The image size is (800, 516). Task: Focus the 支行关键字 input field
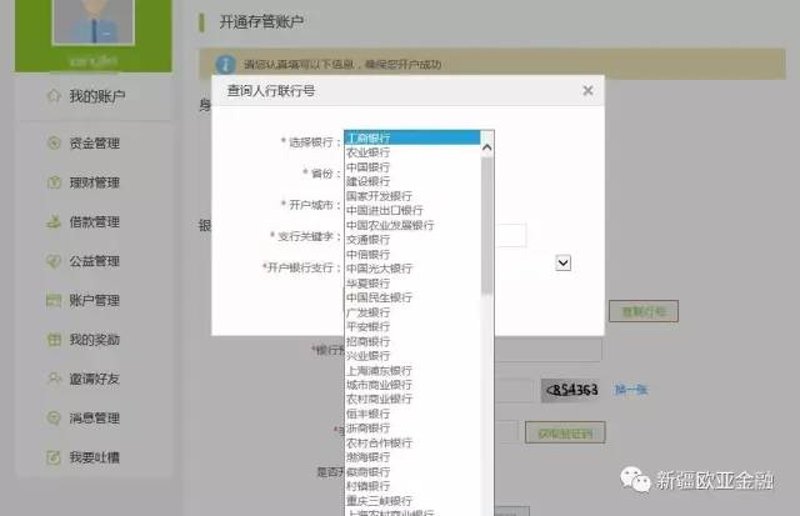pos(510,235)
